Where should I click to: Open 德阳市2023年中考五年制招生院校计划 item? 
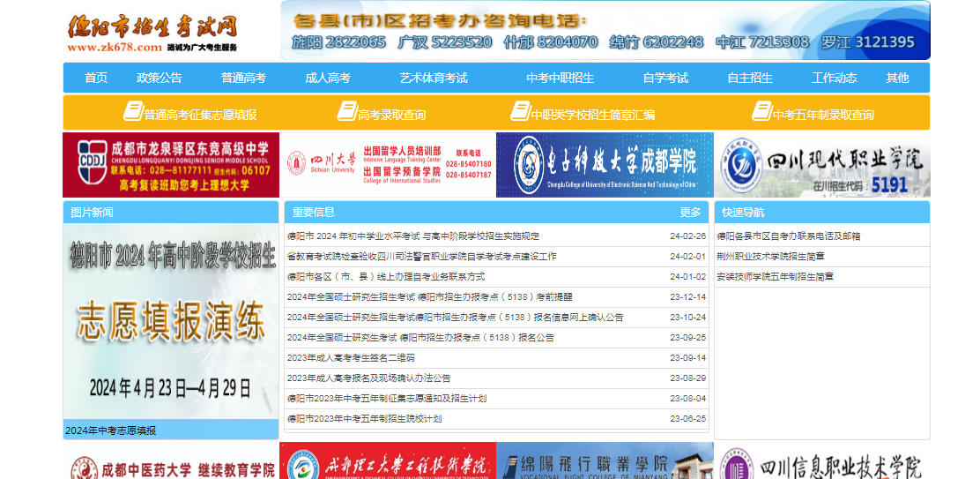pyautogui.click(x=364, y=418)
